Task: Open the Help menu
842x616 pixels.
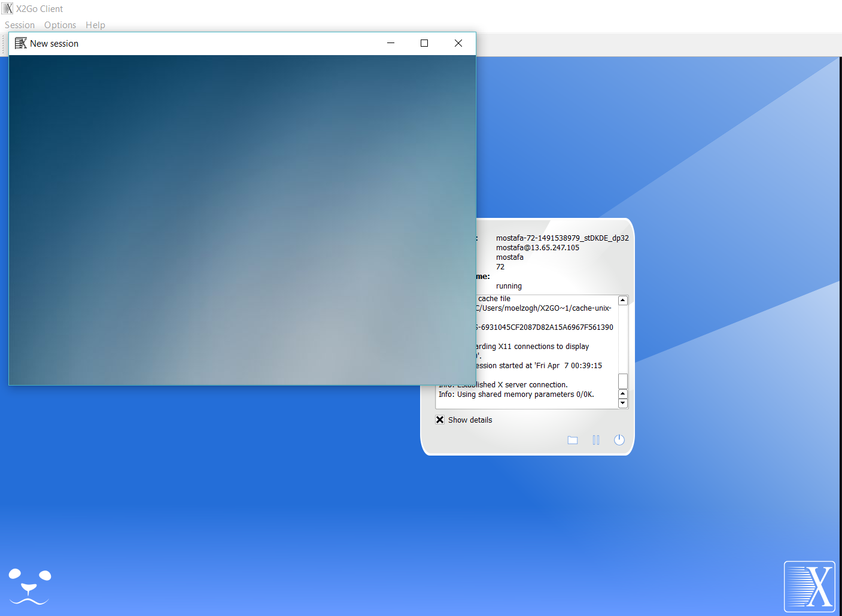Action: (95, 25)
